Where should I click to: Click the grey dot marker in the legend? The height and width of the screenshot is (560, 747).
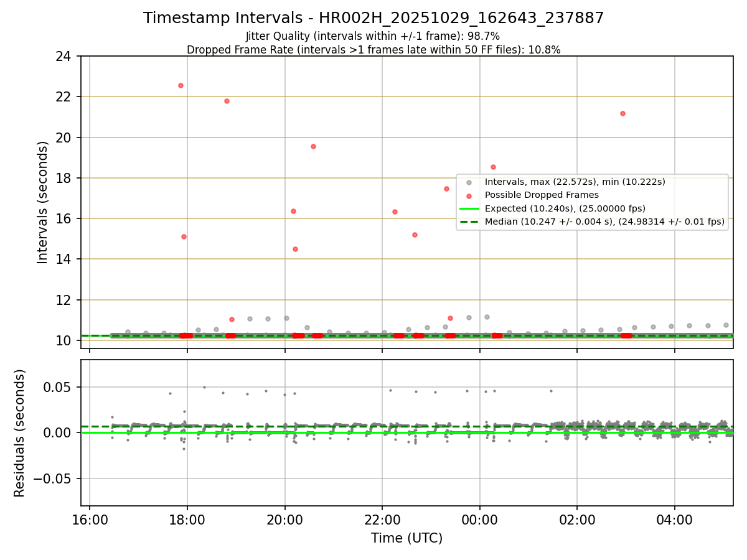[x=469, y=182]
